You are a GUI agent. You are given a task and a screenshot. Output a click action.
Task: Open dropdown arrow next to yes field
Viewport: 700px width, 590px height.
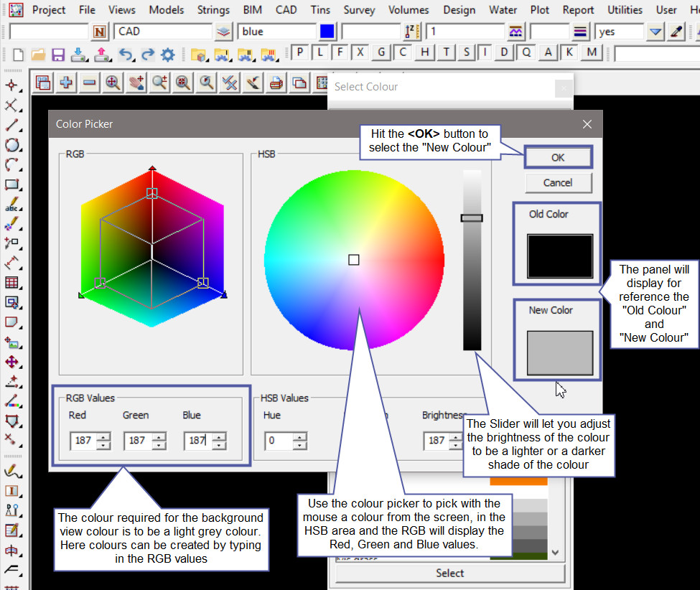655,32
